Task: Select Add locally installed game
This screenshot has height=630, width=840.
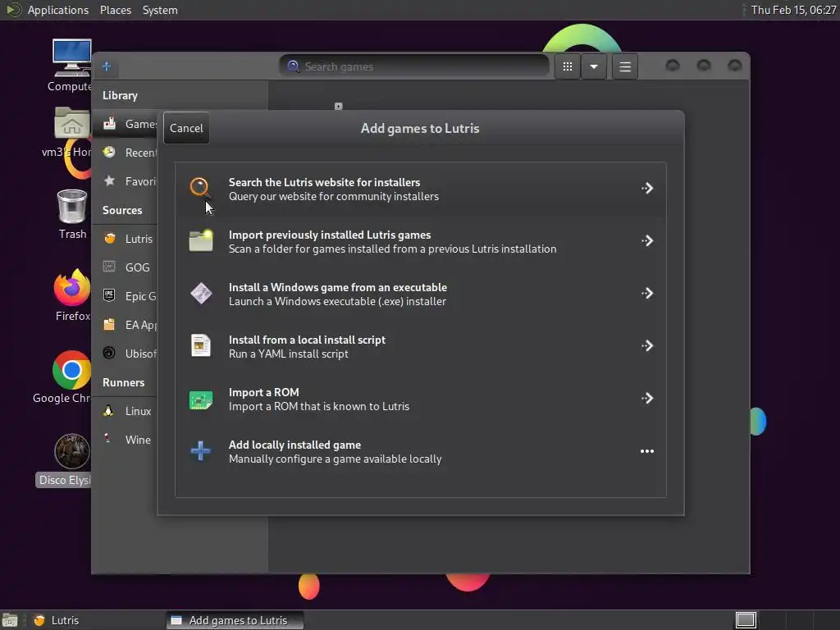Action: (x=421, y=452)
